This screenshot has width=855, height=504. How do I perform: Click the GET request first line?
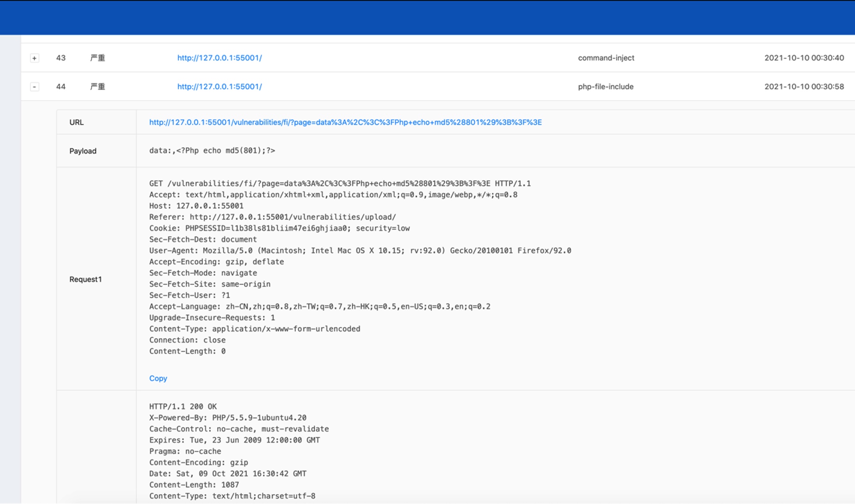coord(340,183)
